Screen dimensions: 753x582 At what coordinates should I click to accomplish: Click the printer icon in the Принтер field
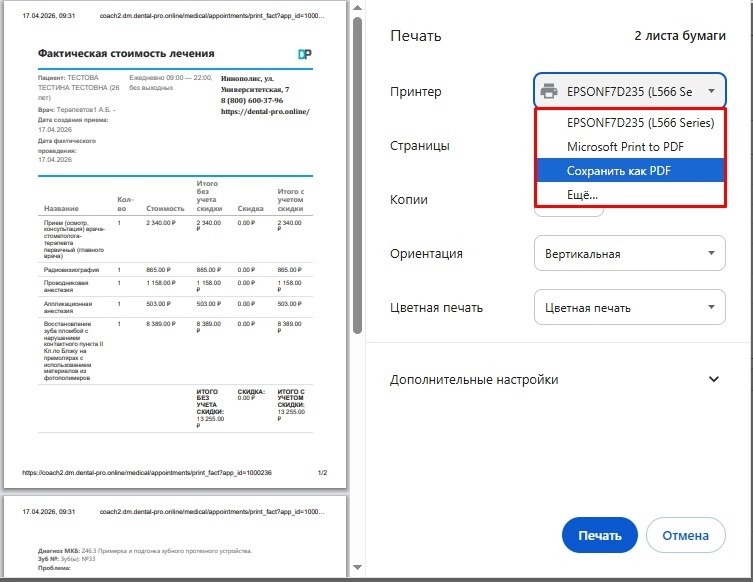click(x=549, y=91)
